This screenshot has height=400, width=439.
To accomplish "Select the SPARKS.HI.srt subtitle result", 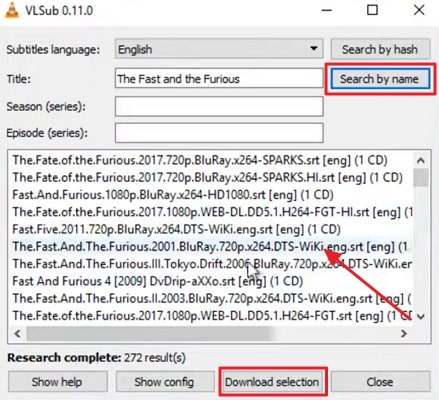I will [212, 177].
